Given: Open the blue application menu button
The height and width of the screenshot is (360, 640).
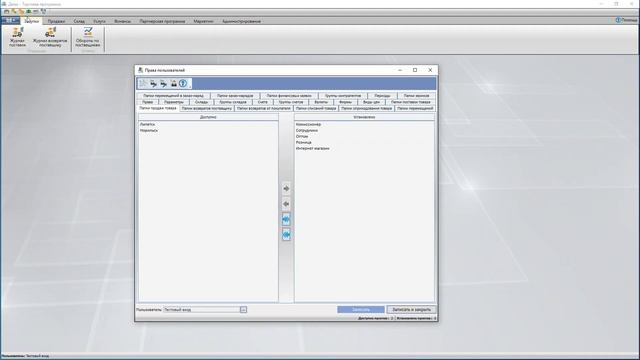Looking at the screenshot, I should pos(10,20).
